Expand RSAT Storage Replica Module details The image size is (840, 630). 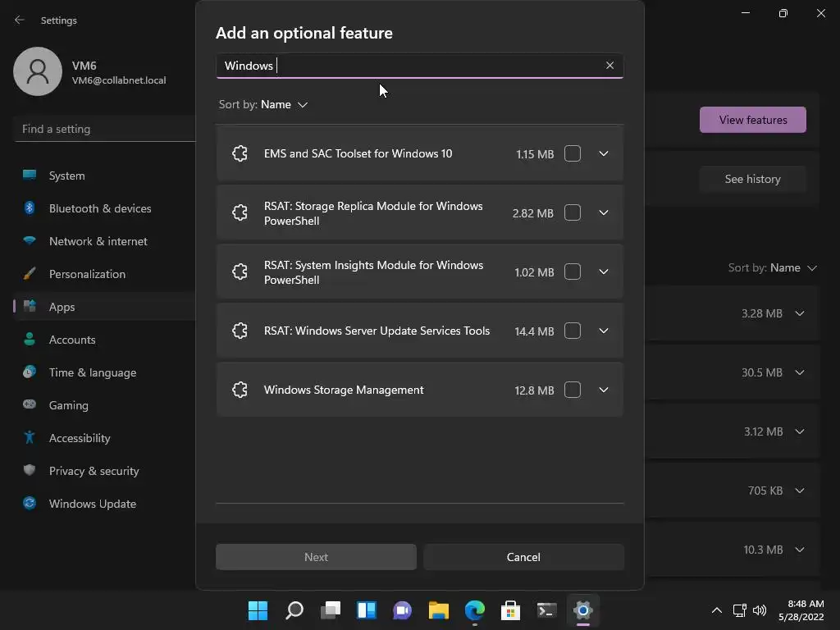point(604,212)
